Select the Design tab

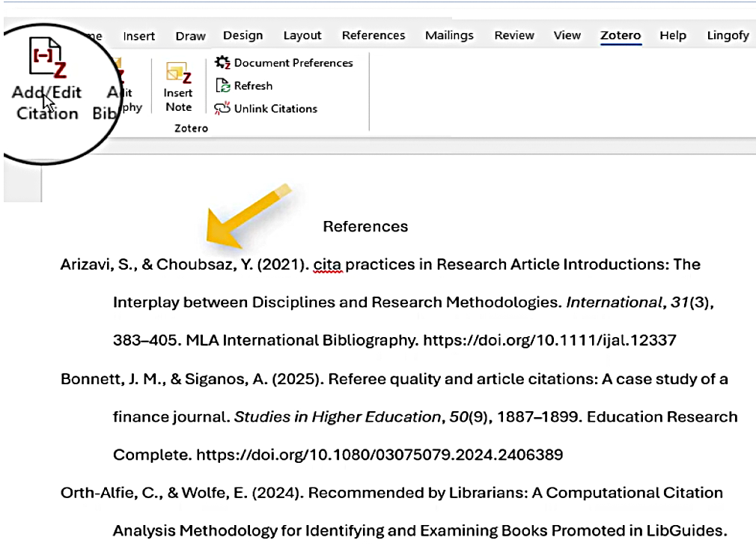[243, 35]
